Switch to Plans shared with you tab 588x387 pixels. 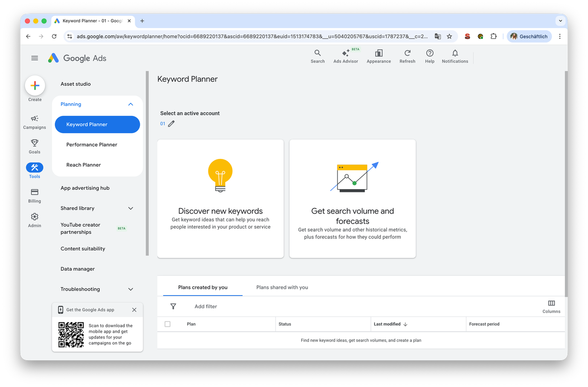(282, 287)
